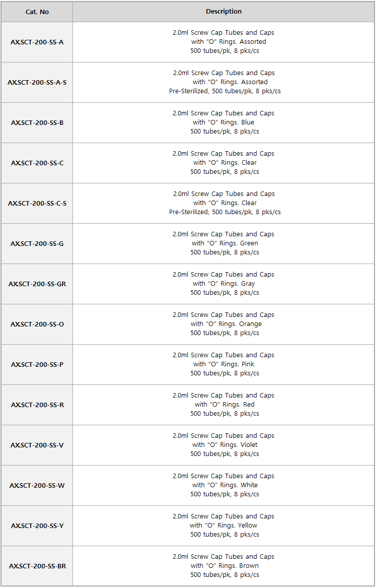This screenshot has height=588, width=376.
Task: Select catalog number AXSCT-200-SS-A-S
Action: tap(37, 82)
